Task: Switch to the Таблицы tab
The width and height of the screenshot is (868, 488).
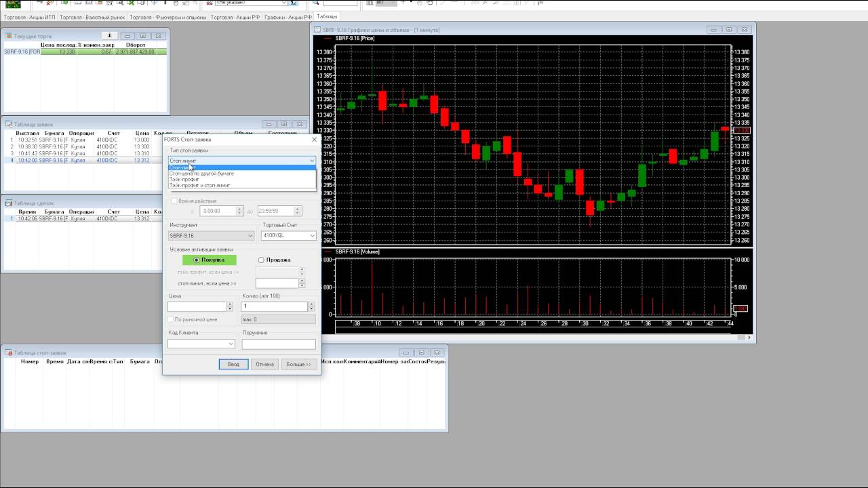Action: point(327,16)
